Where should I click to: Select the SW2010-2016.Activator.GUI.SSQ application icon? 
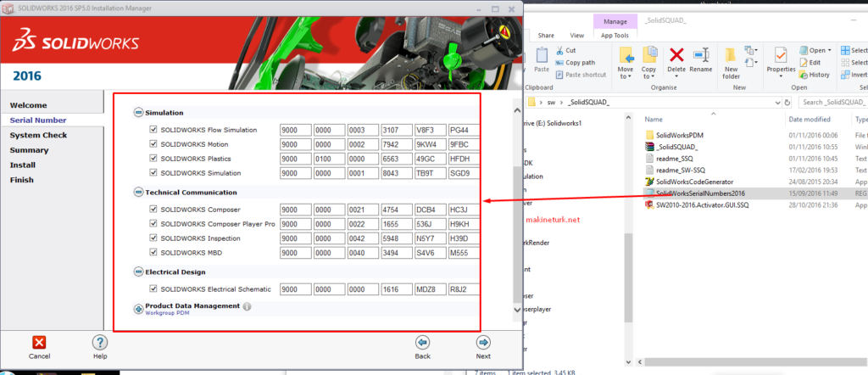(x=650, y=205)
